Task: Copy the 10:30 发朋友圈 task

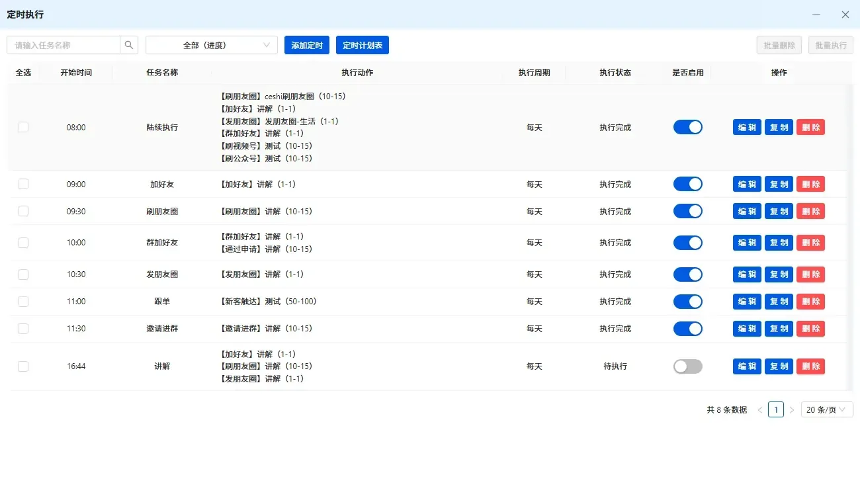Action: coord(779,274)
